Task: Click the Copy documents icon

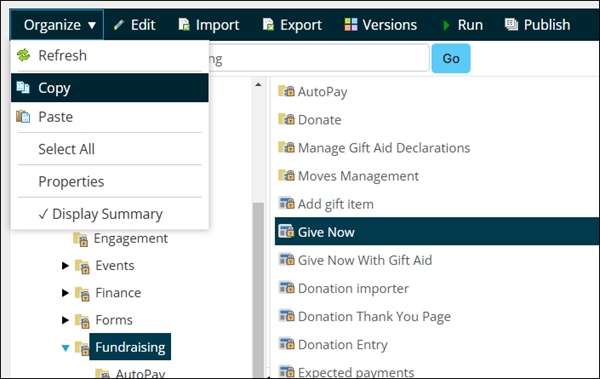Action: click(23, 88)
